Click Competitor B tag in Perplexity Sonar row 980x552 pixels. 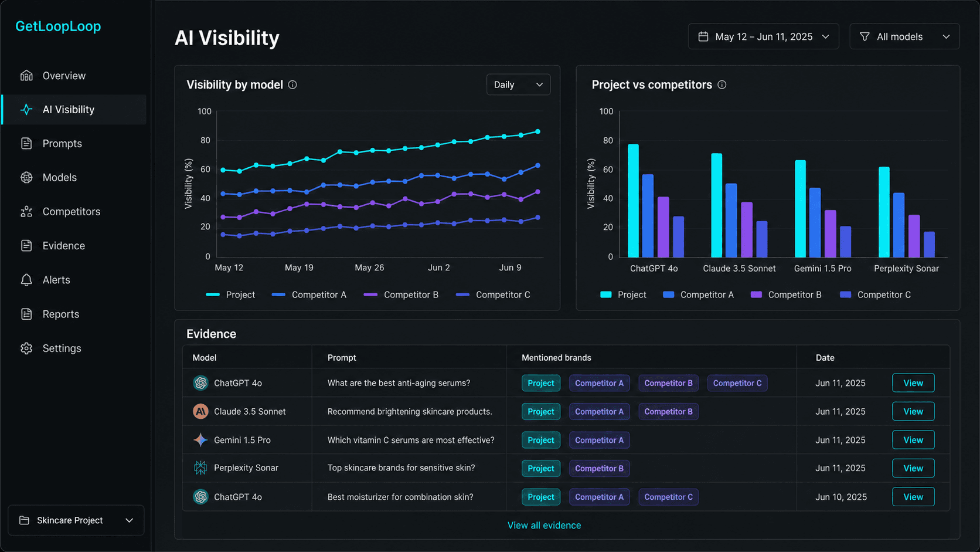(x=599, y=468)
